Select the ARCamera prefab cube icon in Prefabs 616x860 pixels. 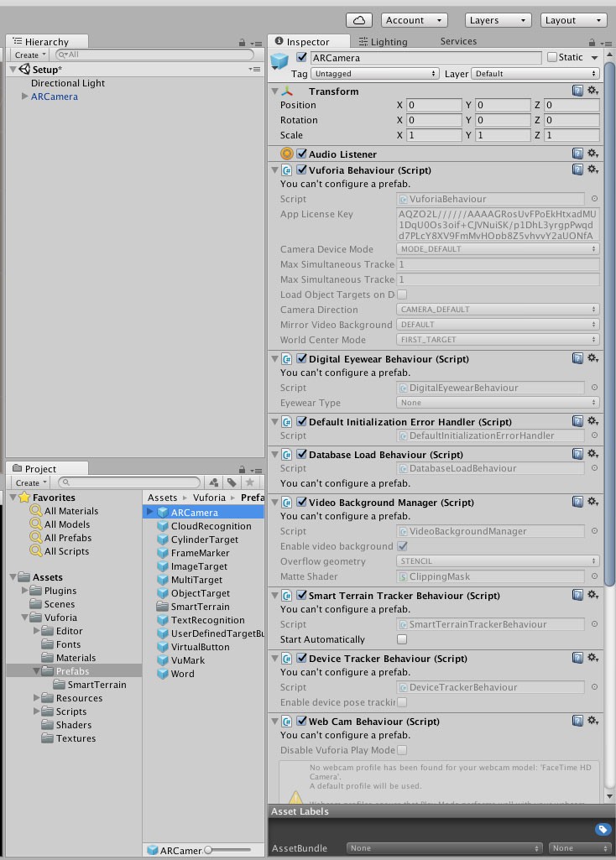(162, 513)
